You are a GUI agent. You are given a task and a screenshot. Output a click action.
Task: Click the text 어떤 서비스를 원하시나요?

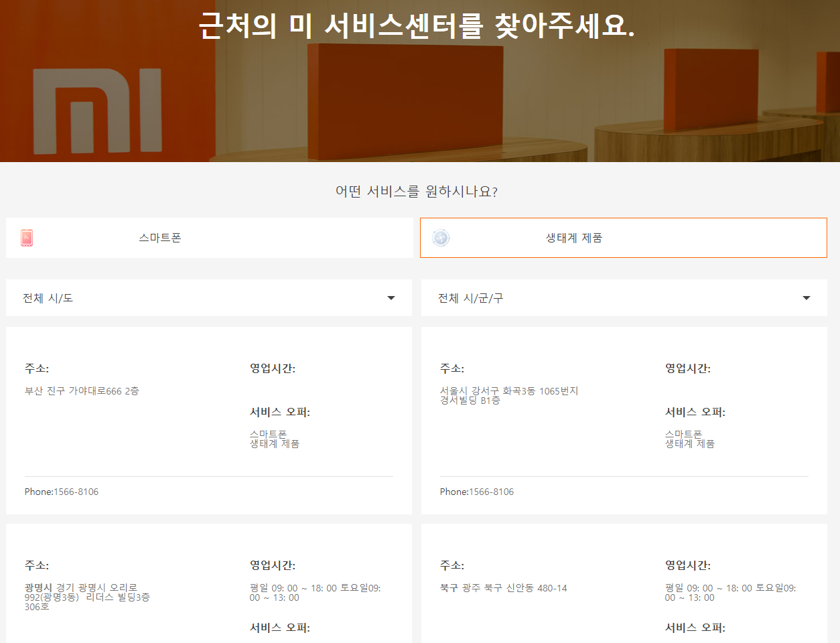pos(417,192)
